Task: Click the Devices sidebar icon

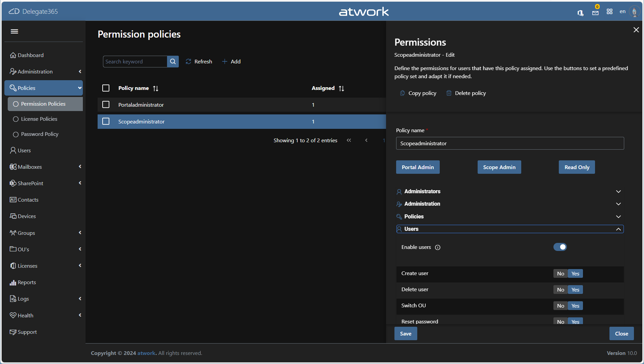Action: click(13, 216)
